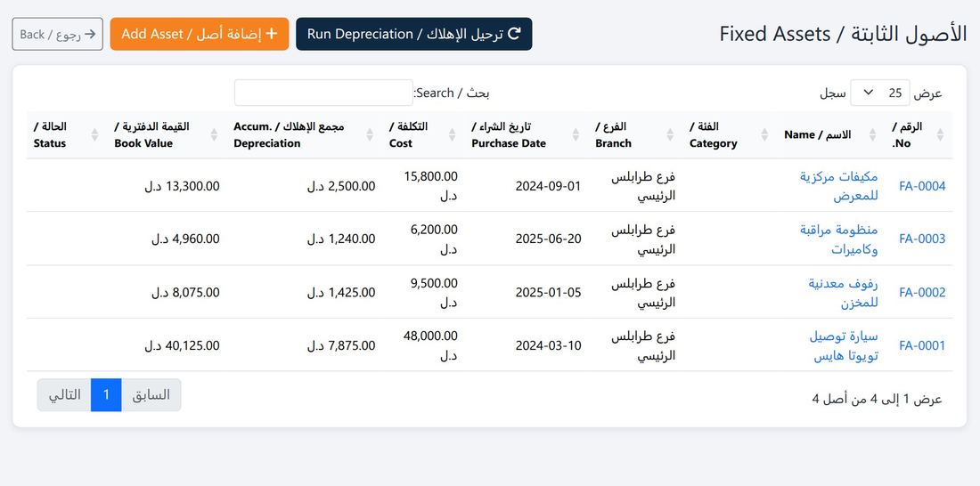Click book value 4,960.00
Viewport: 980px width, 486px height.
pyautogui.click(x=196, y=239)
